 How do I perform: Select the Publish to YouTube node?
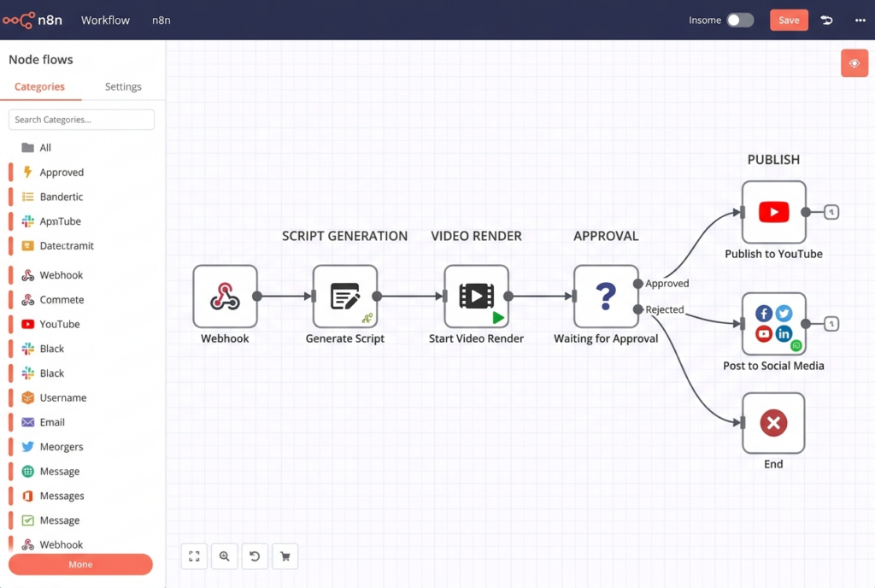point(773,212)
